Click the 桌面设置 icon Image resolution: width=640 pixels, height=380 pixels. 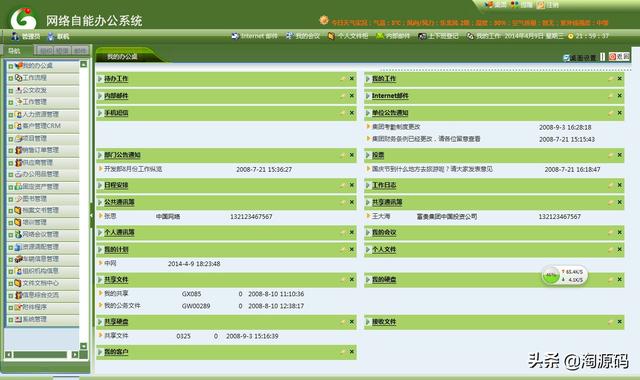[566, 58]
